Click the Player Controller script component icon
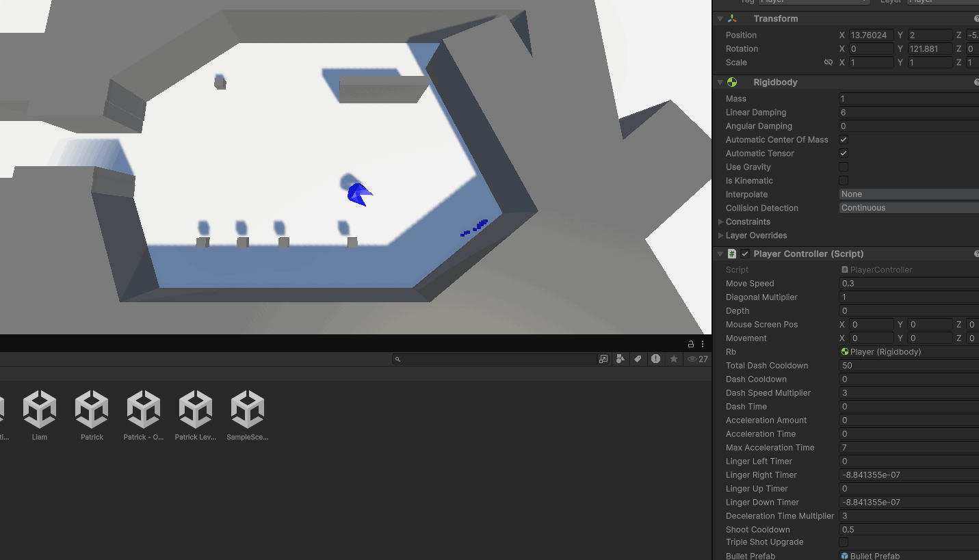 click(732, 254)
